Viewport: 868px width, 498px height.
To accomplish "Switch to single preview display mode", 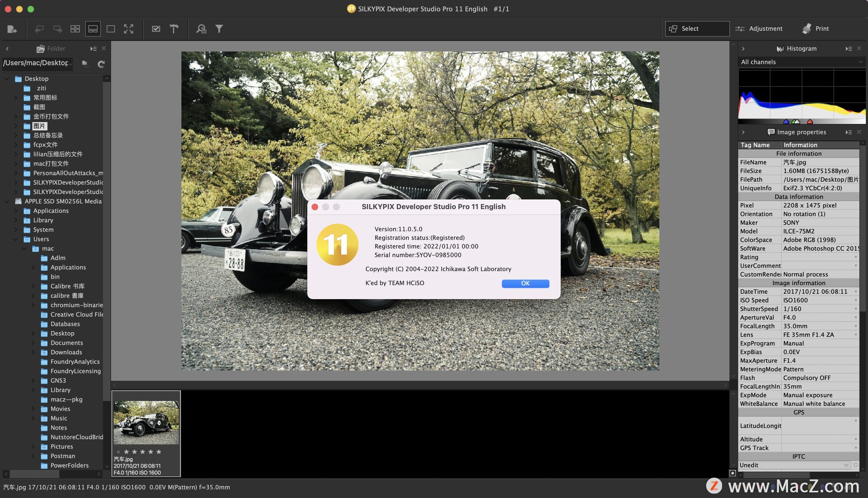I will pos(111,29).
